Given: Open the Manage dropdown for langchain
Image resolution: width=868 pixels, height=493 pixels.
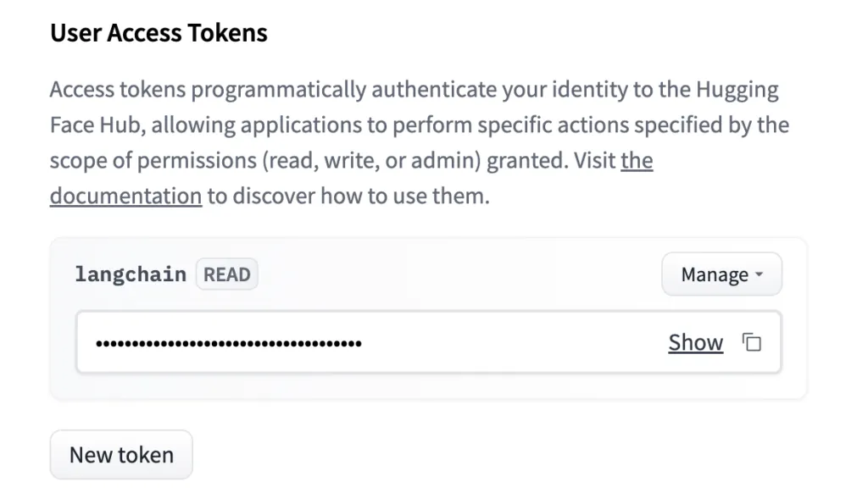Looking at the screenshot, I should pyautogui.click(x=722, y=274).
